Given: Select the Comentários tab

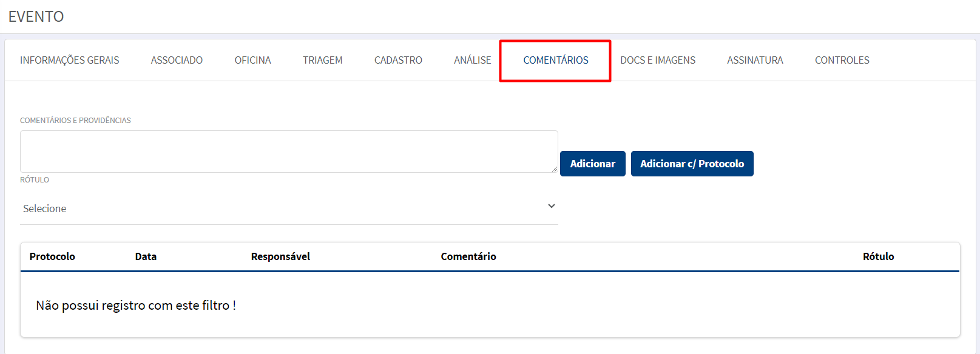Looking at the screenshot, I should [555, 60].
